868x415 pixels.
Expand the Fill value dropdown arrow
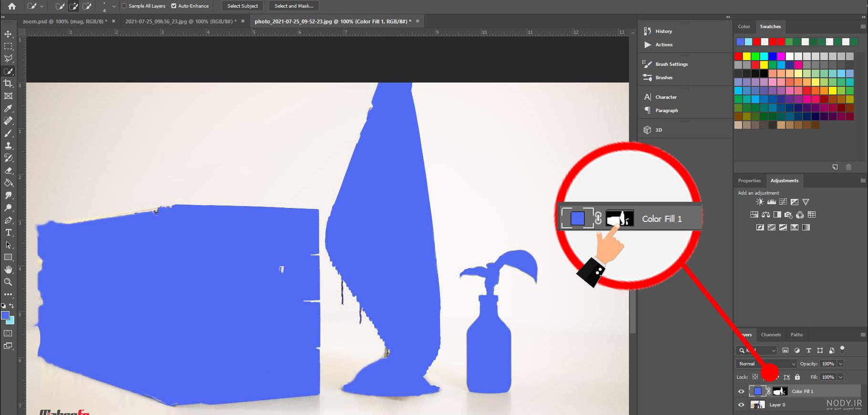[x=840, y=377]
